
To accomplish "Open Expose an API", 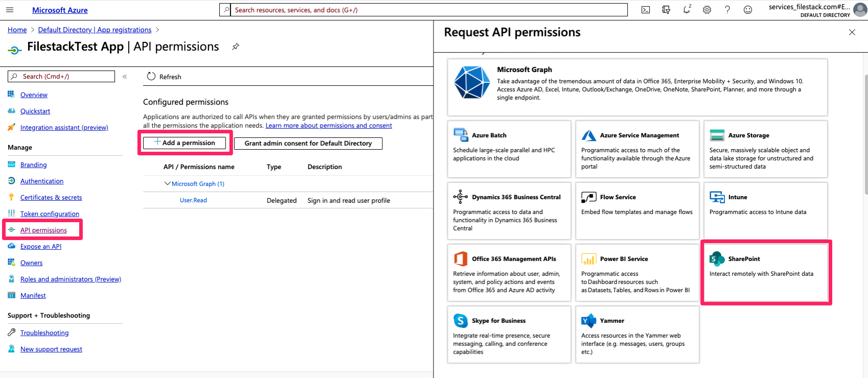I will [41, 247].
